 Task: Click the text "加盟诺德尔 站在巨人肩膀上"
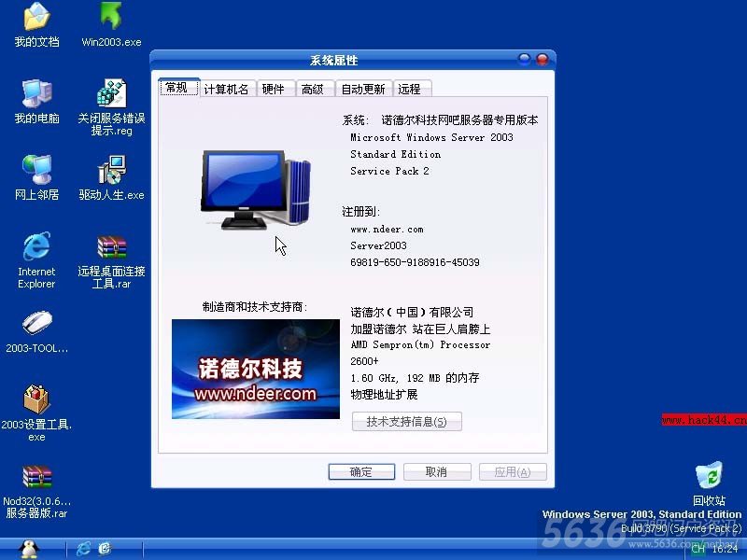pyautogui.click(x=421, y=329)
